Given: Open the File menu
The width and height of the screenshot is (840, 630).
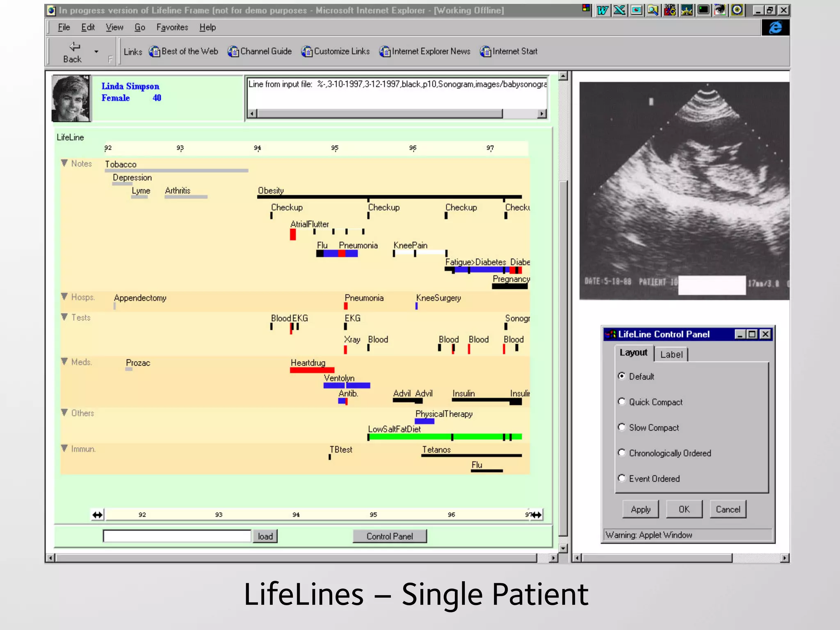Looking at the screenshot, I should click(64, 27).
